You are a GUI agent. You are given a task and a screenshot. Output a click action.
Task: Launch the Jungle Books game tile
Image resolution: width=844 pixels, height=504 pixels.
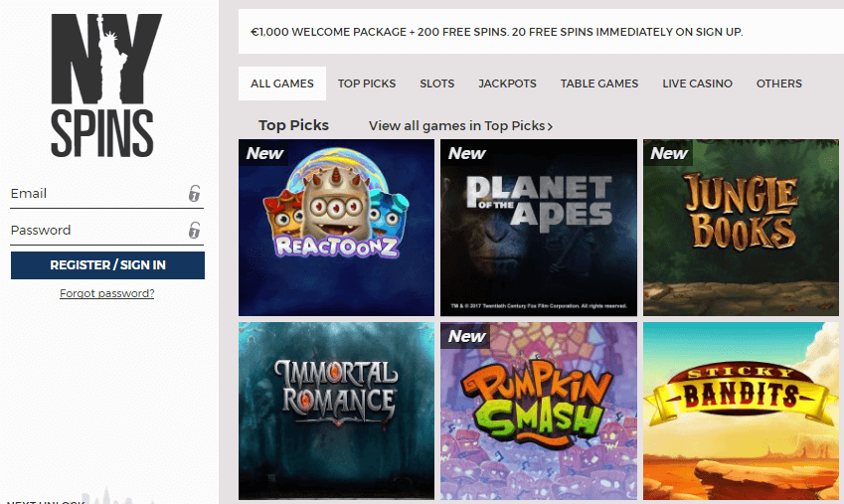(741, 228)
